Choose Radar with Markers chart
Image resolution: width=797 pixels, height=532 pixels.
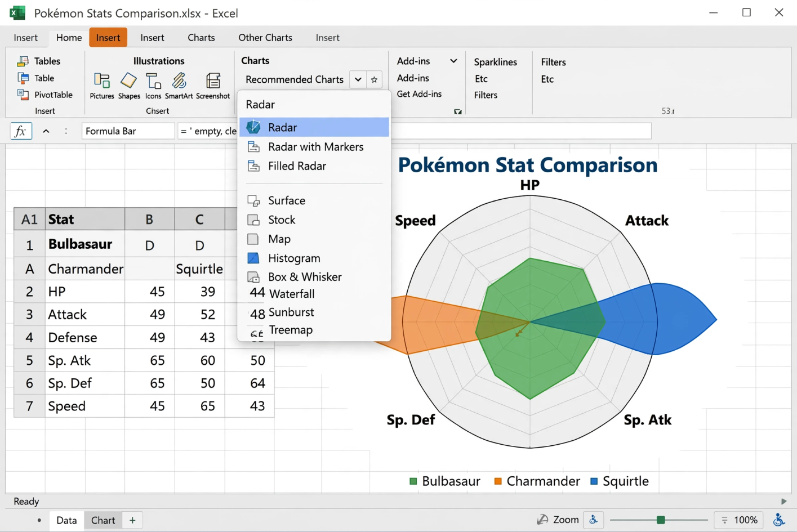[x=314, y=147]
